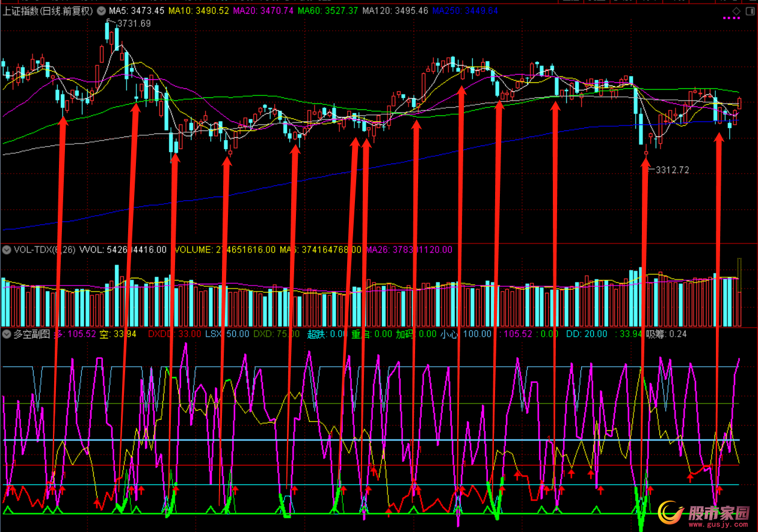Image resolution: width=758 pixels, height=532 pixels.
Task: Toggle the side panel icon at top right
Action: 749,11
